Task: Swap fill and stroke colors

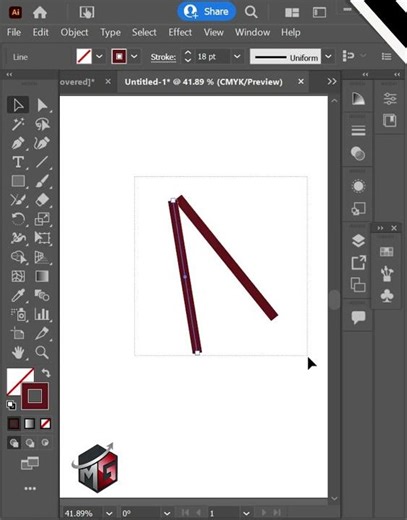Action: click(46, 373)
